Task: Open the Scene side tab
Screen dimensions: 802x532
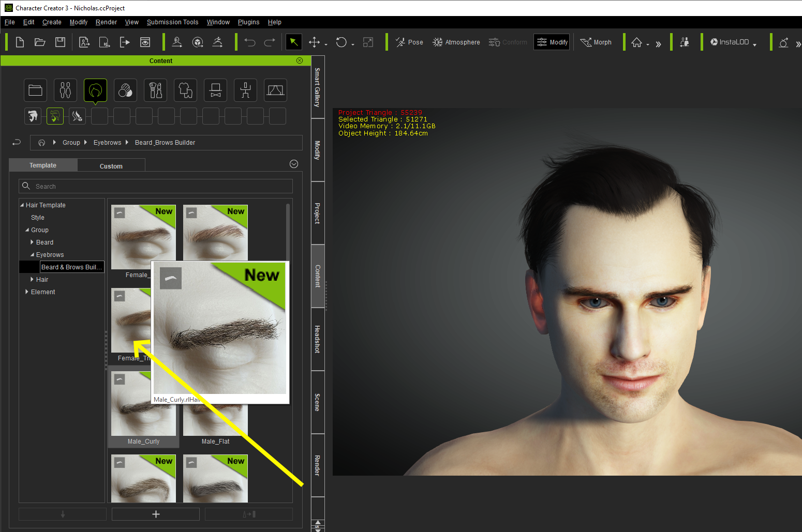Action: [318, 402]
